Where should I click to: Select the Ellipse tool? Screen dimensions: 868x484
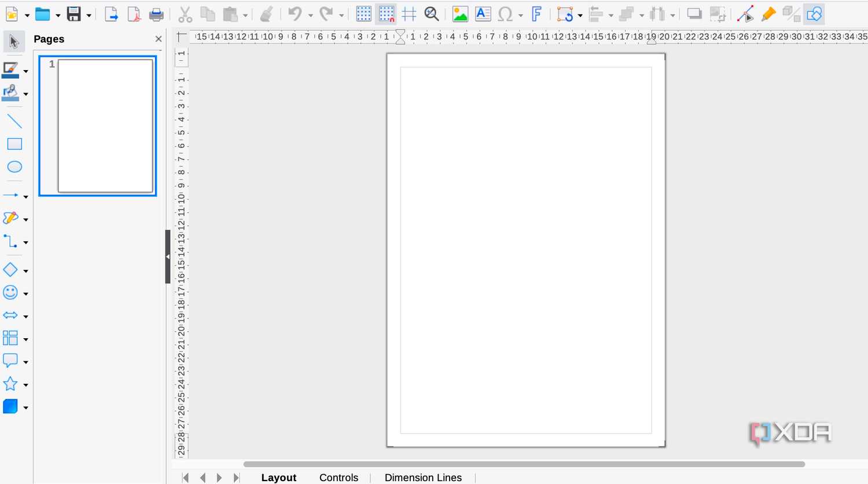pyautogui.click(x=14, y=167)
